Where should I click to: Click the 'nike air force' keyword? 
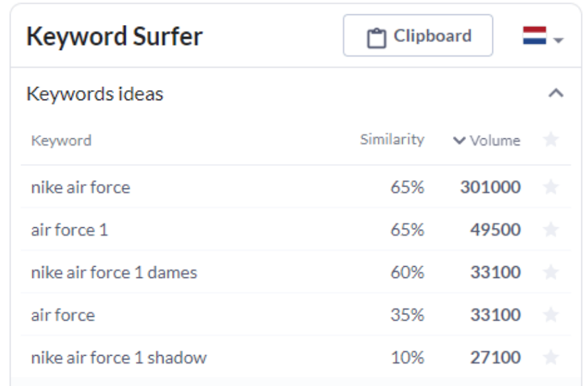[80, 187]
